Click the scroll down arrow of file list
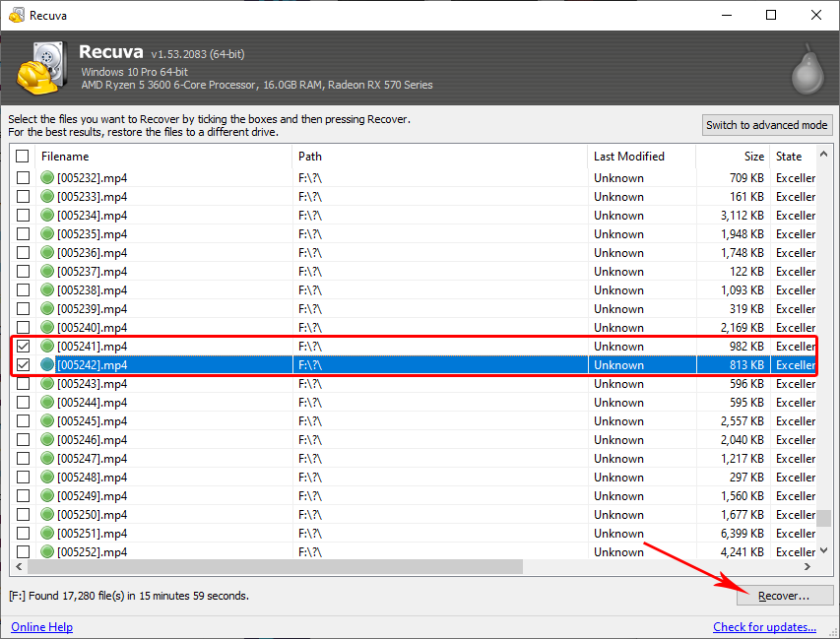 [x=824, y=550]
